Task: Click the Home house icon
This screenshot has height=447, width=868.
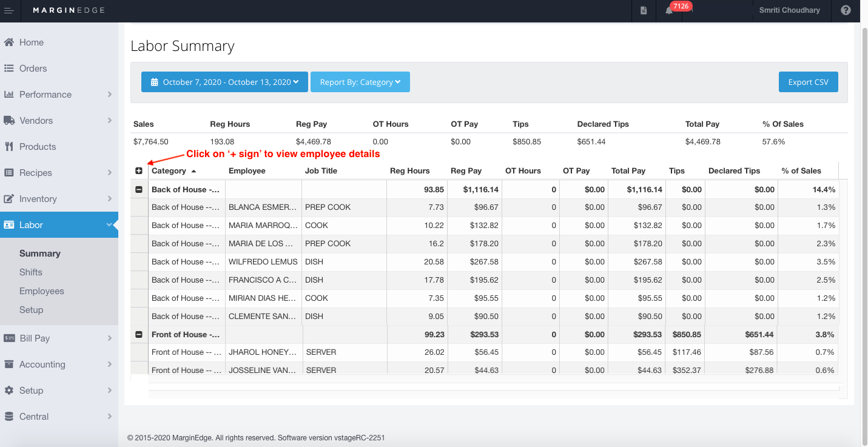Action: (9, 42)
